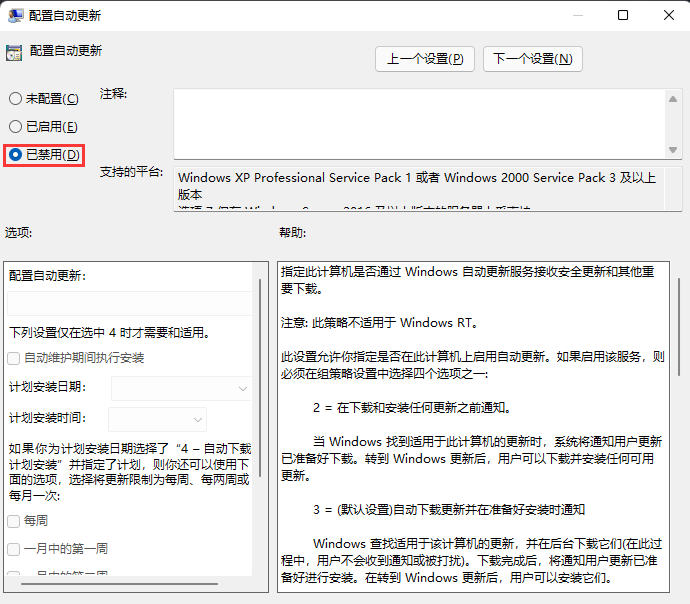Image resolution: width=690 pixels, height=604 pixels.
Task: Go to 下一个设置
Action: (532, 59)
